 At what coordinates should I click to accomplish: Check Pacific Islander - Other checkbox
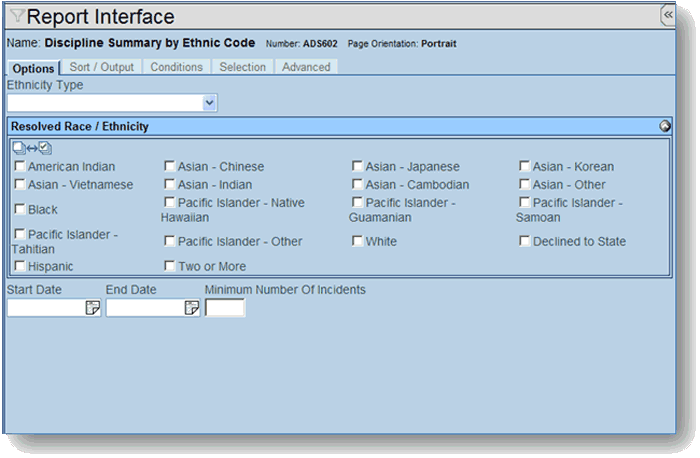click(x=169, y=241)
